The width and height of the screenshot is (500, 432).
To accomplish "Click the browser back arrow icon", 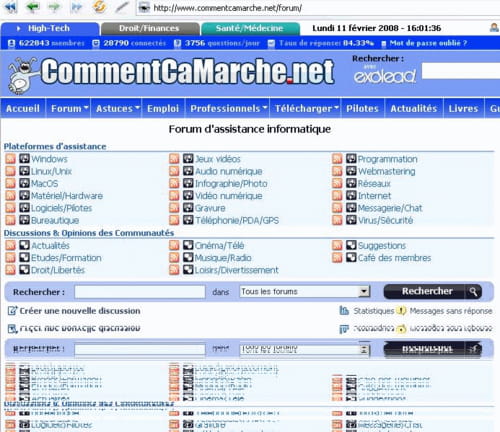I will tap(32, 7).
